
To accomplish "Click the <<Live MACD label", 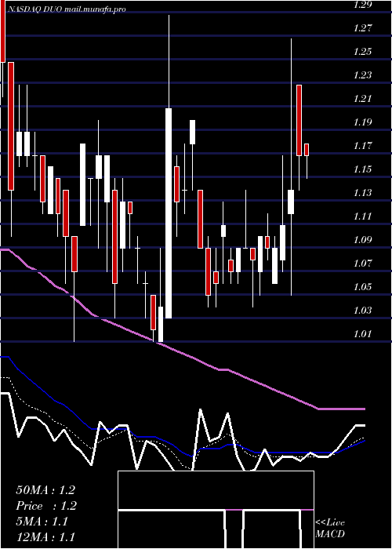I will point(330,529).
